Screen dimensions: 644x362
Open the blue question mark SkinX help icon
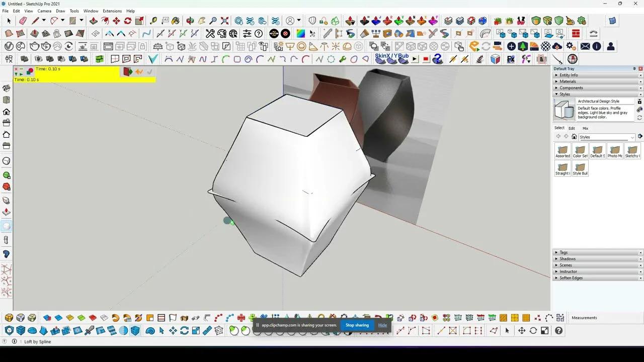point(438,59)
